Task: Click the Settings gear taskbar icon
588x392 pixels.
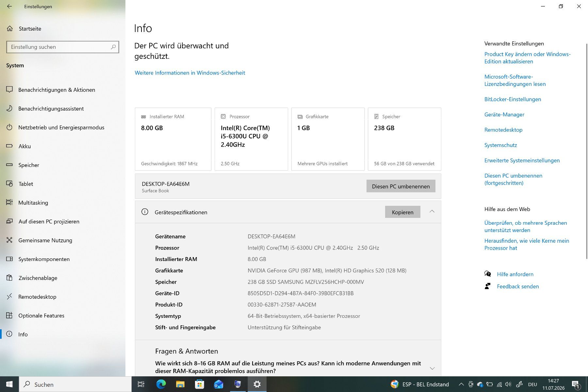Action: [x=257, y=384]
